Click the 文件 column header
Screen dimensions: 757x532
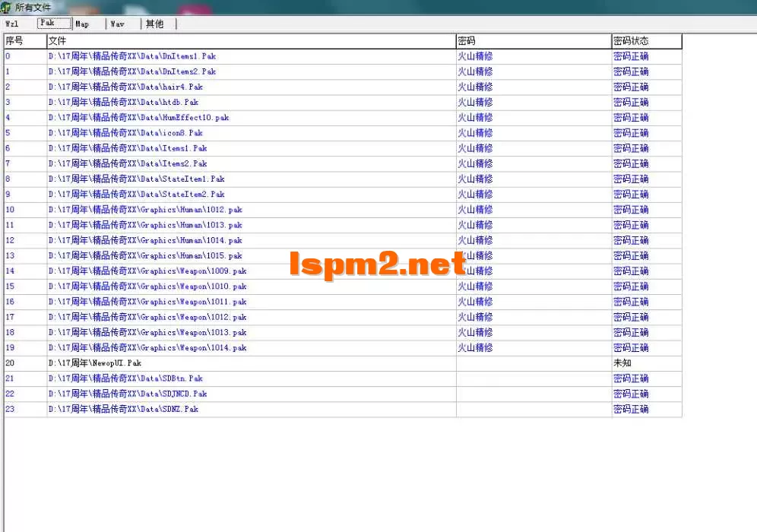(251, 41)
